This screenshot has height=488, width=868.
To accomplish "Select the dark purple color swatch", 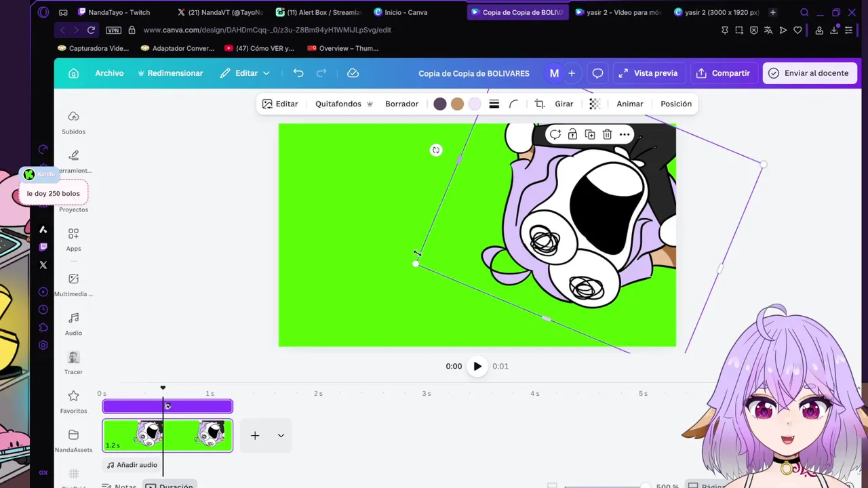I will [440, 104].
